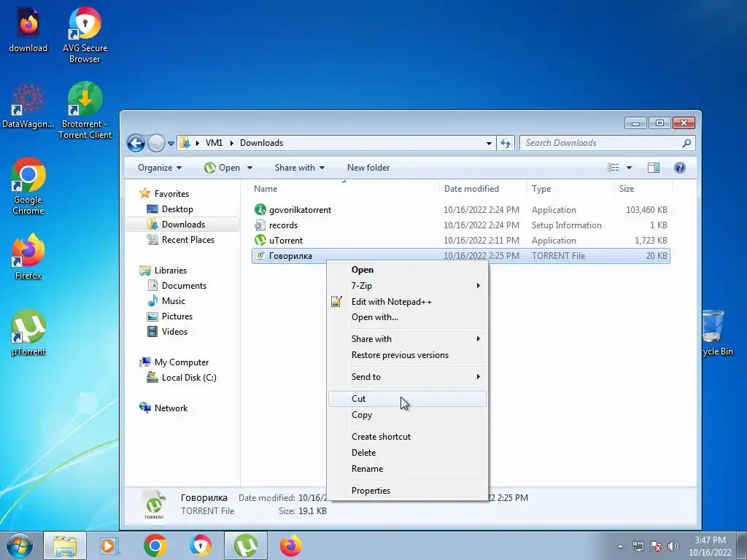The image size is (747, 560).
Task: Click in the Search Downloads field
Action: [601, 143]
